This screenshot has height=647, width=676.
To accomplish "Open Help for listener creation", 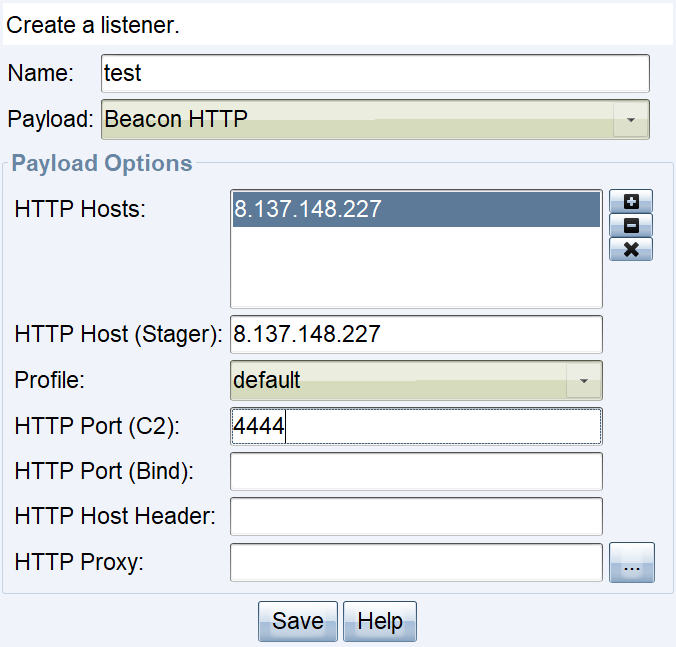I will point(379,621).
